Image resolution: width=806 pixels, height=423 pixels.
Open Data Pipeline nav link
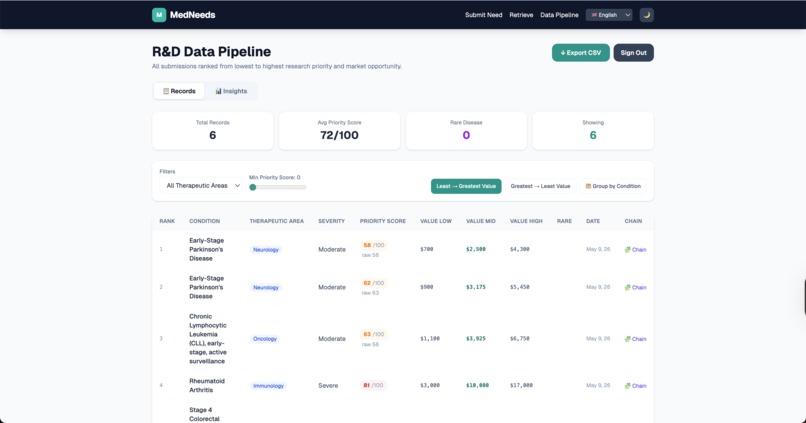point(559,15)
